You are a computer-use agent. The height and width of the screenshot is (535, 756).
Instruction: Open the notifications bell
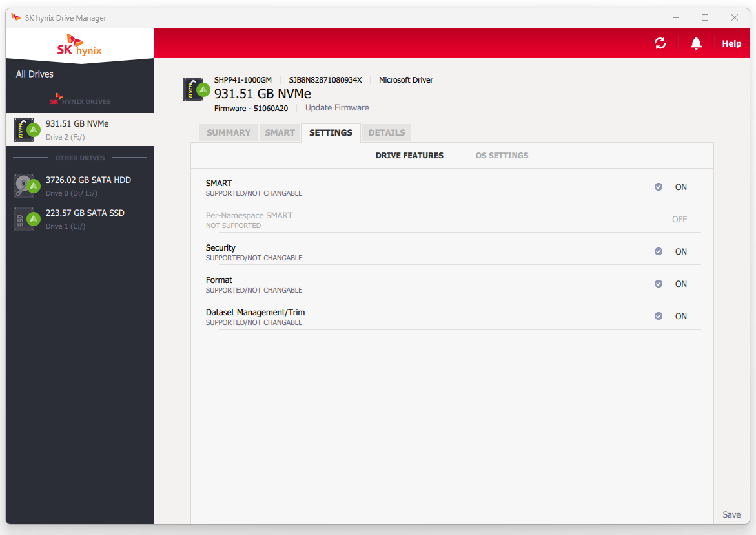click(x=696, y=43)
